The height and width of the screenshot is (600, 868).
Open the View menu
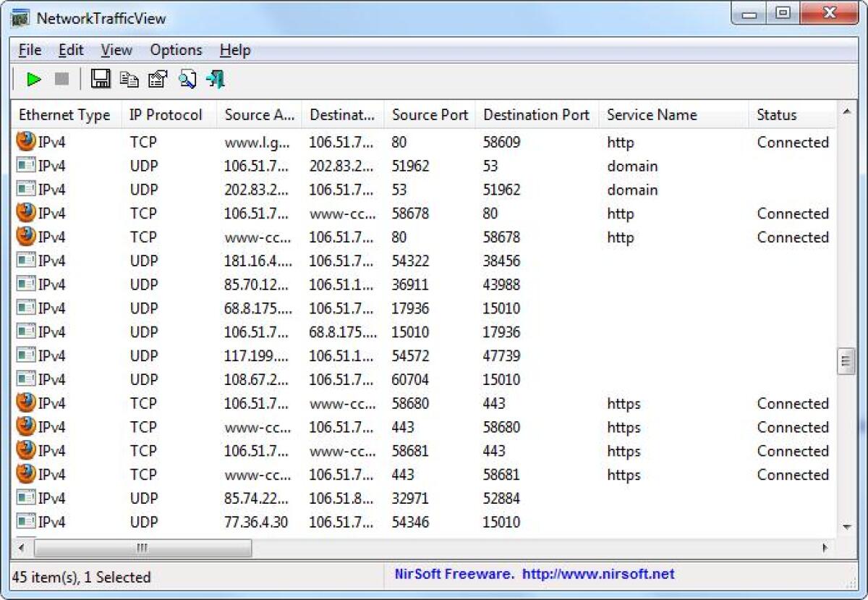point(115,49)
